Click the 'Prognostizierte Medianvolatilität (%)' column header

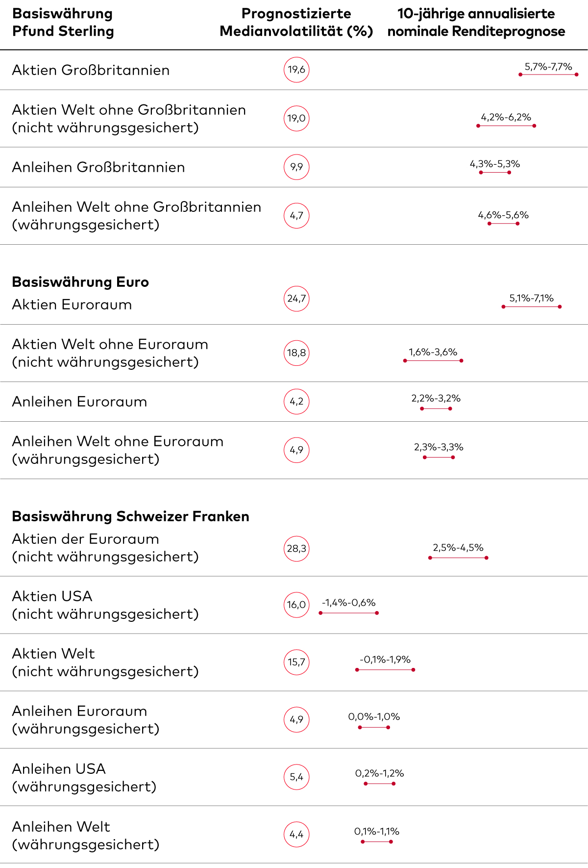(x=296, y=23)
